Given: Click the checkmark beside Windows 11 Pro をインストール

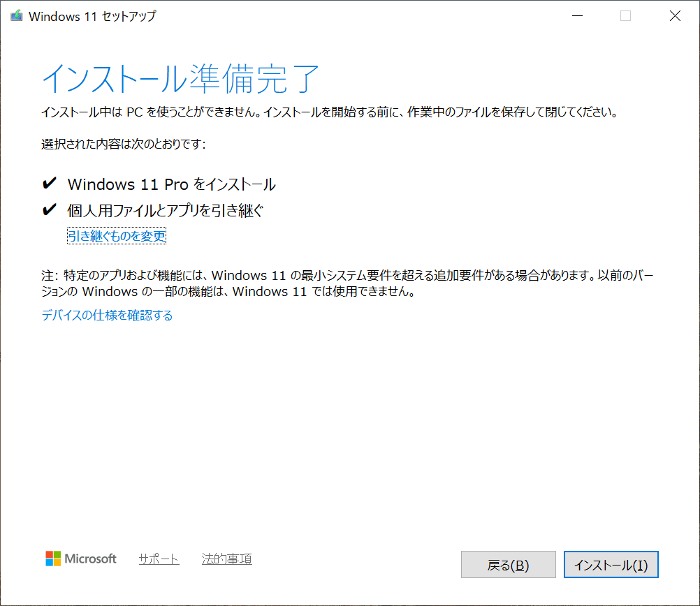Looking at the screenshot, I should click(49, 184).
